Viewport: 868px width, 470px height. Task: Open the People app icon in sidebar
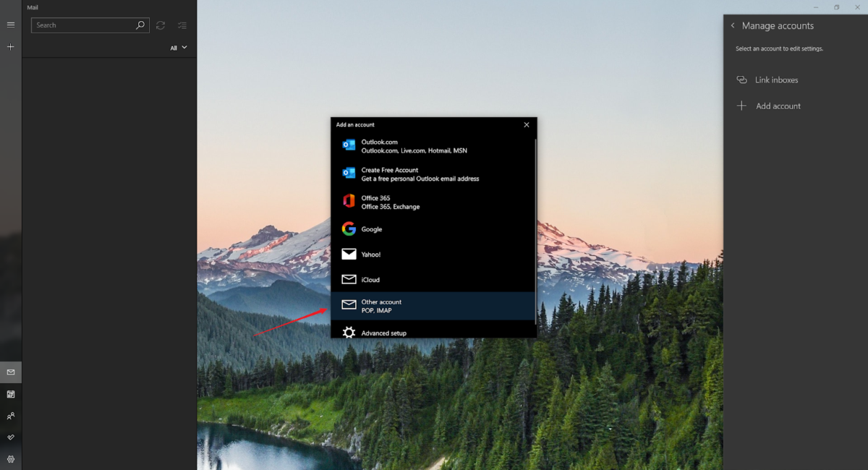(11, 416)
